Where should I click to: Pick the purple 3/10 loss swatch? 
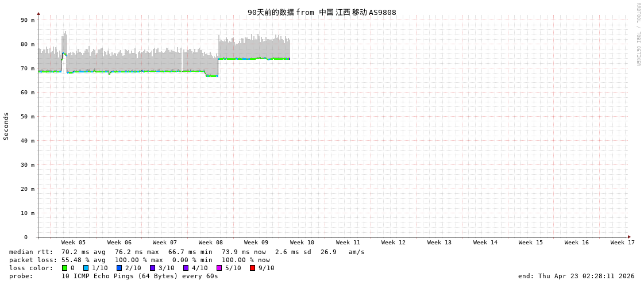point(152,268)
